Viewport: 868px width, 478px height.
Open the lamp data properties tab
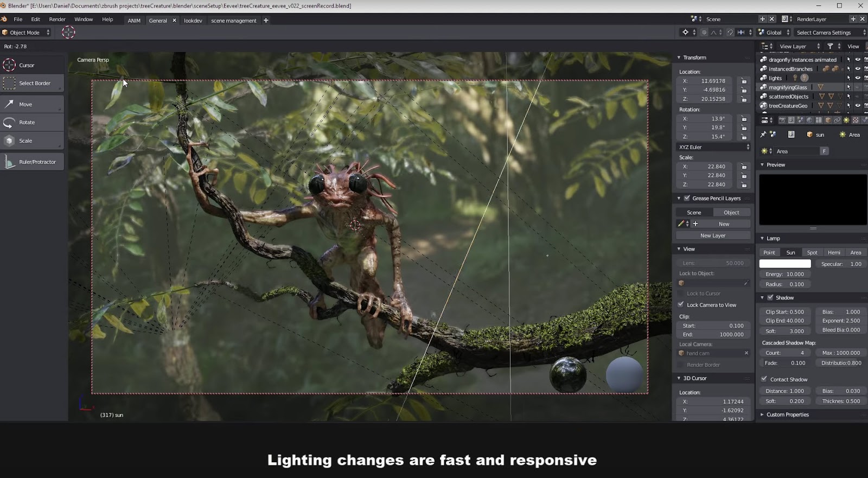coord(846,120)
